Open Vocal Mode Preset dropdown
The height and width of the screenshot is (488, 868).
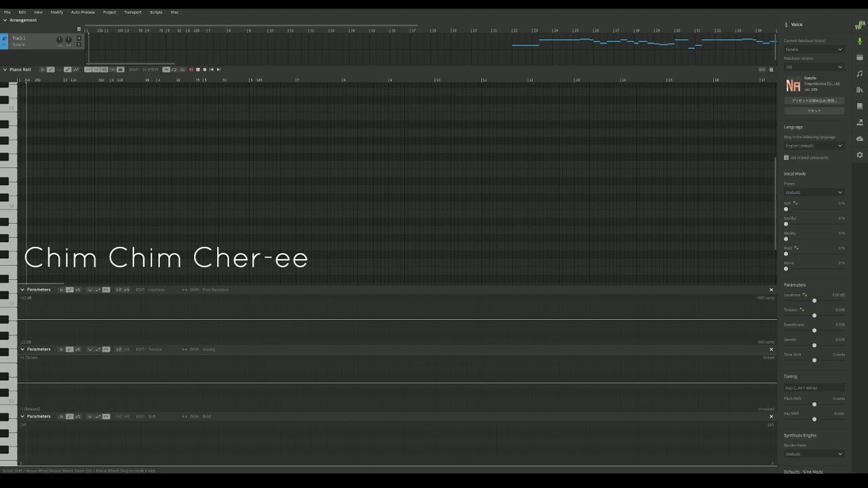(x=814, y=192)
